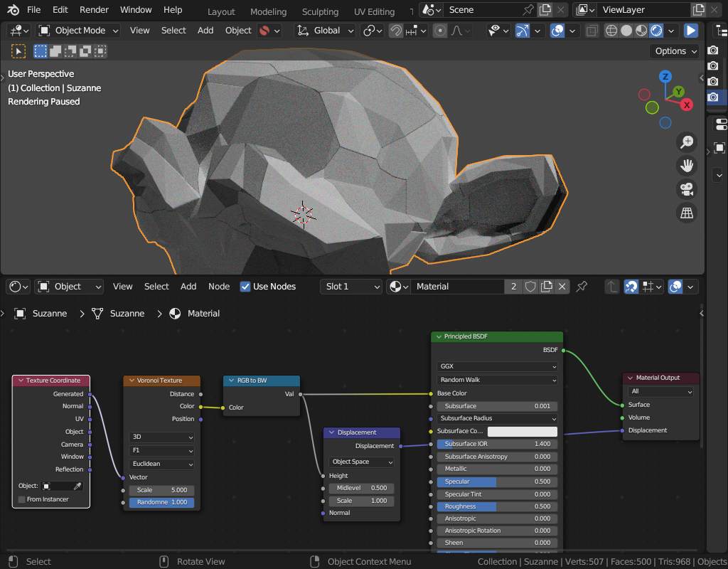Click the Blender logo icon
This screenshot has width=728, height=569.
coord(13,10)
